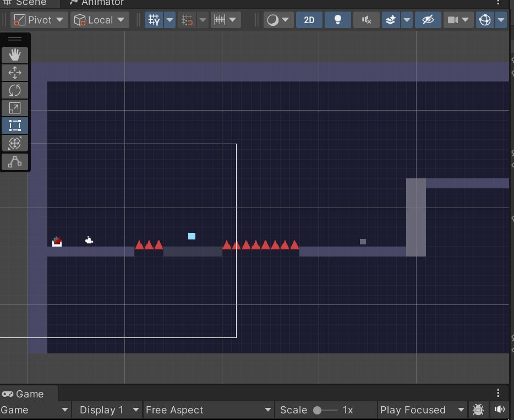Open Game view more options menu
The image size is (514, 420).
(498, 393)
